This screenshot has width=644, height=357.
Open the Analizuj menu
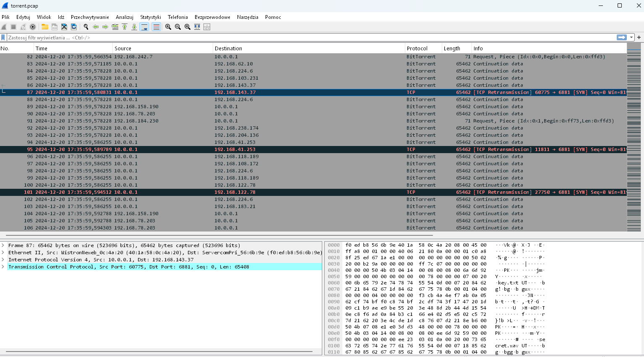pos(124,17)
